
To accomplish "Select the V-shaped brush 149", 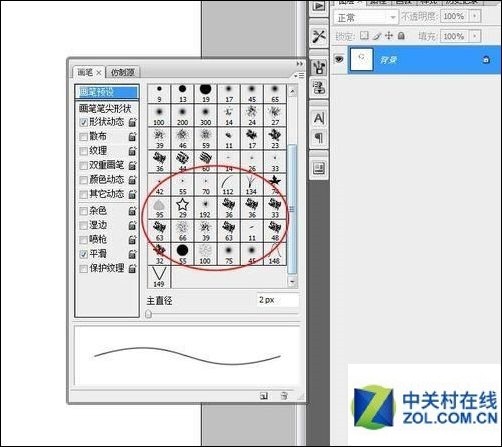I will [x=159, y=277].
